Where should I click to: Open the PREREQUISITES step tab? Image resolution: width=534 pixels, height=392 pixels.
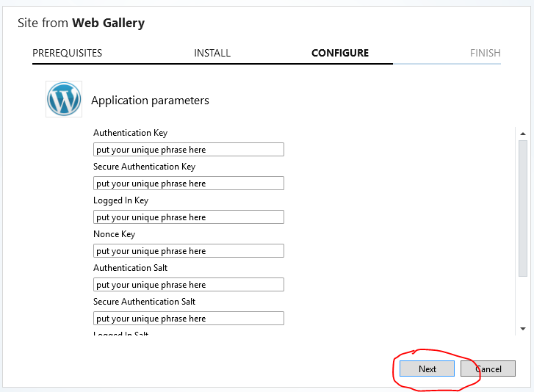(x=67, y=53)
